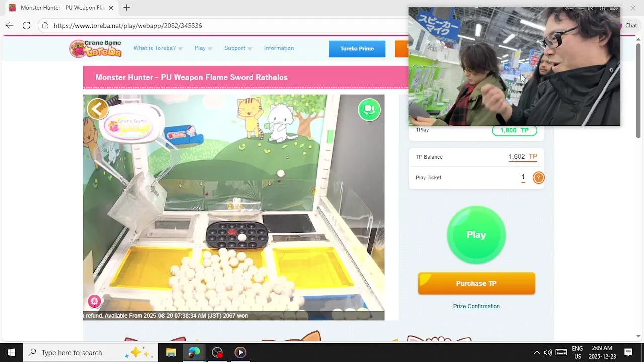
Task: Click the 1,800 TP price pill
Action: click(x=514, y=130)
